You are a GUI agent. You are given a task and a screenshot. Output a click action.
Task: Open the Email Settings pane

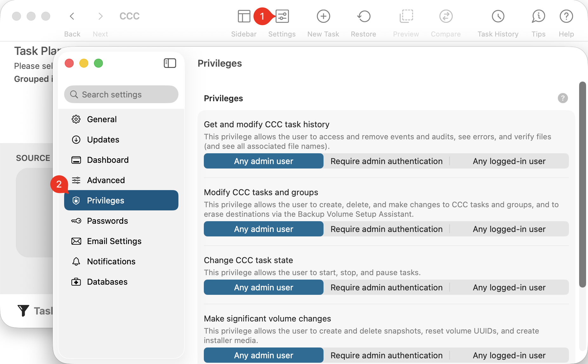pos(121,241)
